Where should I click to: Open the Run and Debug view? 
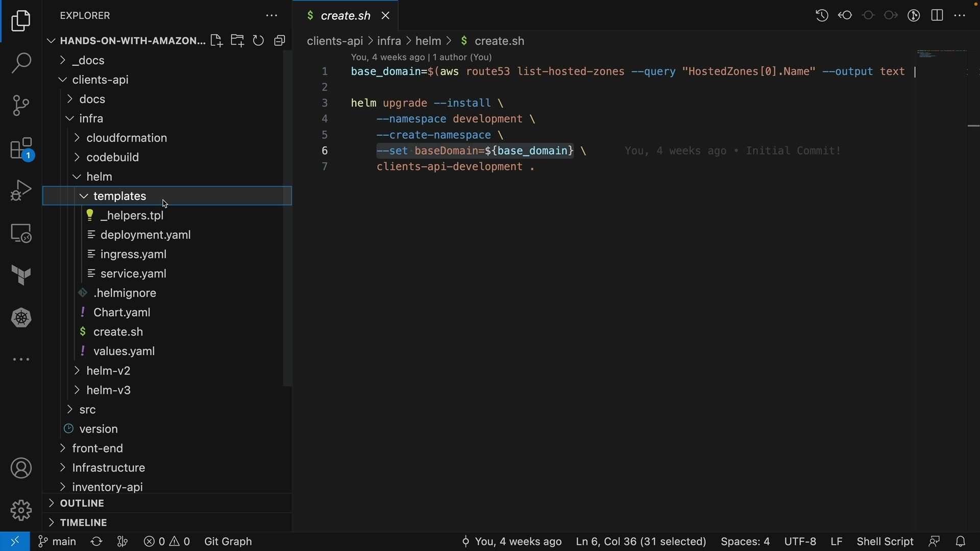pos(21,191)
